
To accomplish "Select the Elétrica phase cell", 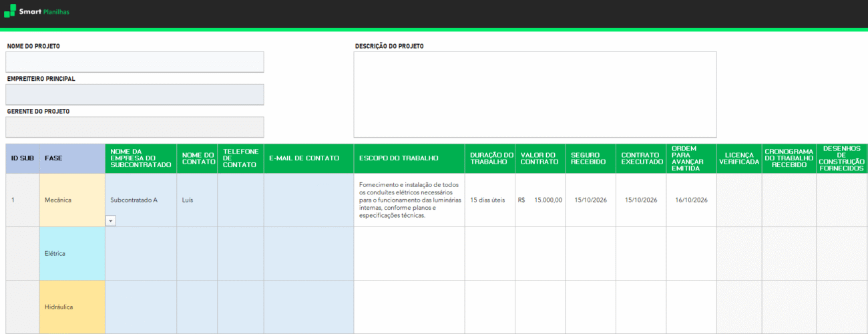I will [x=72, y=253].
